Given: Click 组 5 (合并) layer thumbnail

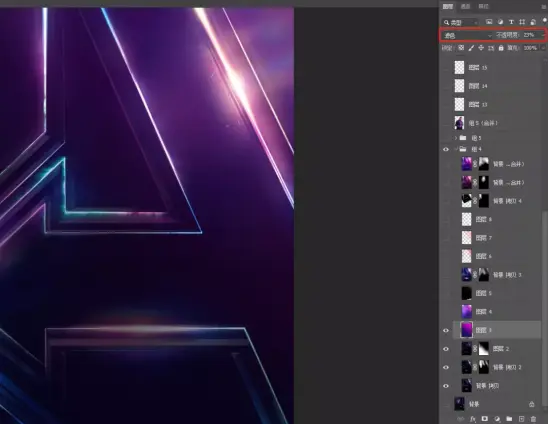Looking at the screenshot, I should tap(459, 123).
